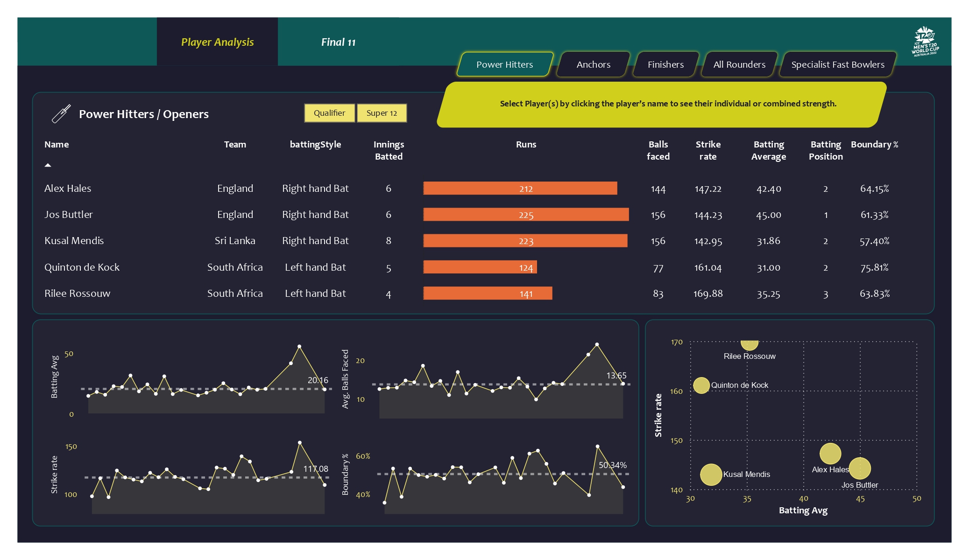Select Alex Hales bubble in scatter chart

pyautogui.click(x=830, y=454)
